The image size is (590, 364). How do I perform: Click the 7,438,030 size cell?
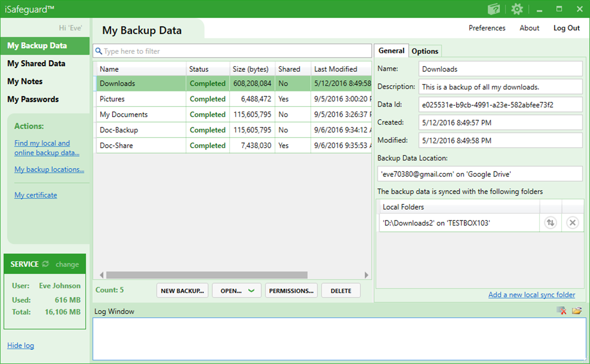point(252,145)
